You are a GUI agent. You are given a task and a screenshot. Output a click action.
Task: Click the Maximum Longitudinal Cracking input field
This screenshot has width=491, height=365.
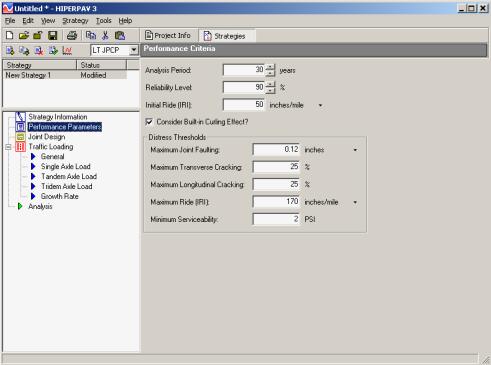(276, 184)
